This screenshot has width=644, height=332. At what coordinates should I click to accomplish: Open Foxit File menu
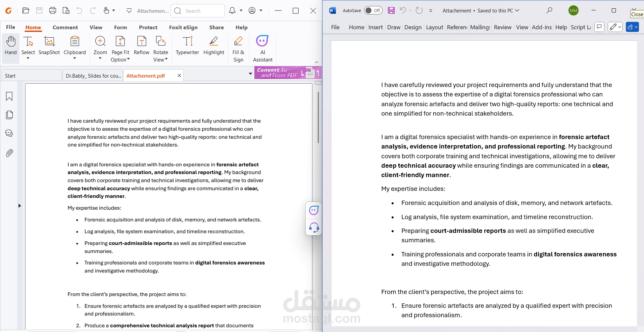point(11,27)
